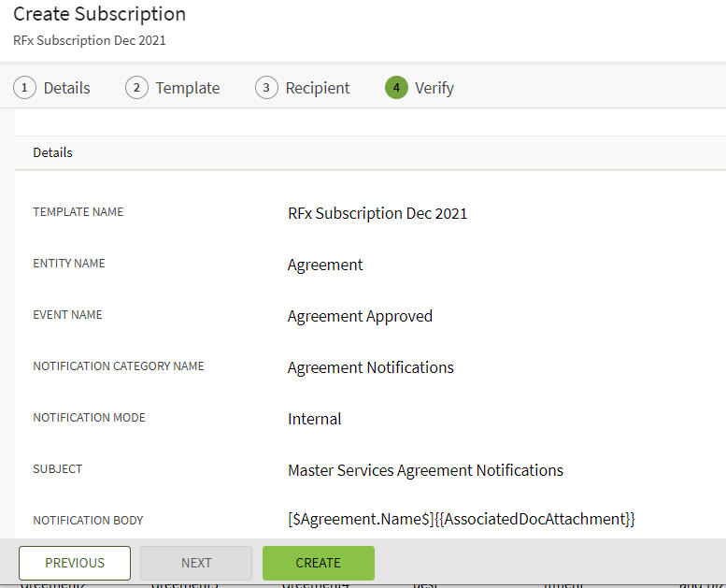Select the Verify step label
Image resolution: width=726 pixels, height=588 pixels.
point(434,88)
